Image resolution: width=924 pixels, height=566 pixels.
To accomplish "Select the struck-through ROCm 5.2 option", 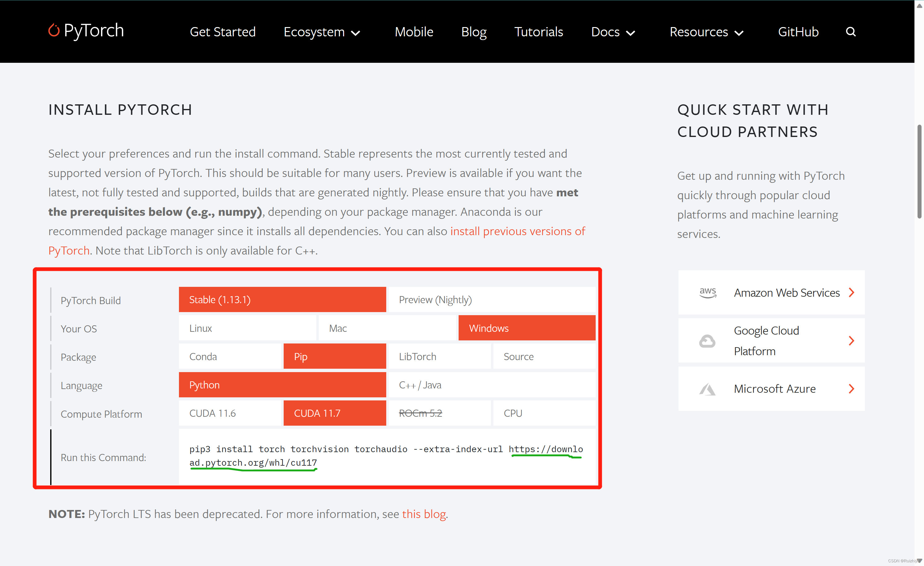I will tap(440, 413).
